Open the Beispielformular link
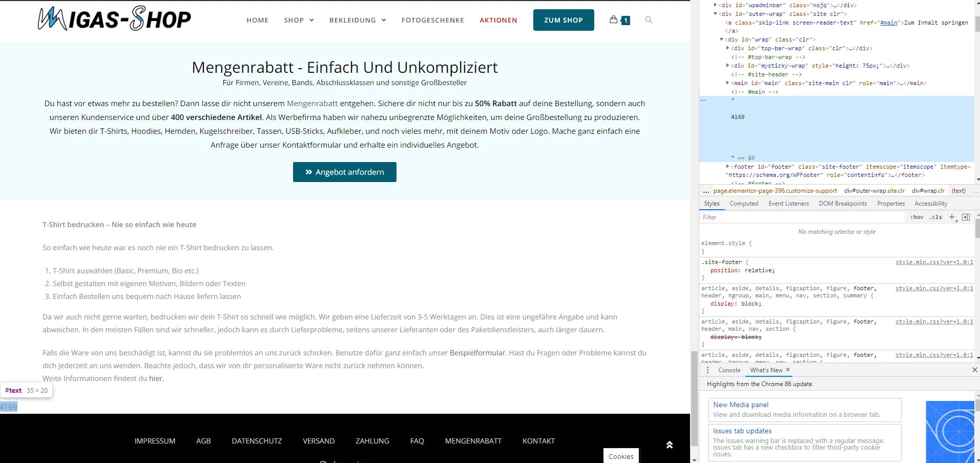This screenshot has width=980, height=463. 477,353
